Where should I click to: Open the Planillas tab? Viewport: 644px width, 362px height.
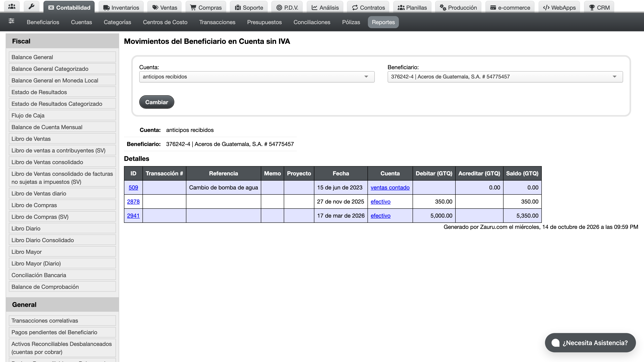point(412,7)
